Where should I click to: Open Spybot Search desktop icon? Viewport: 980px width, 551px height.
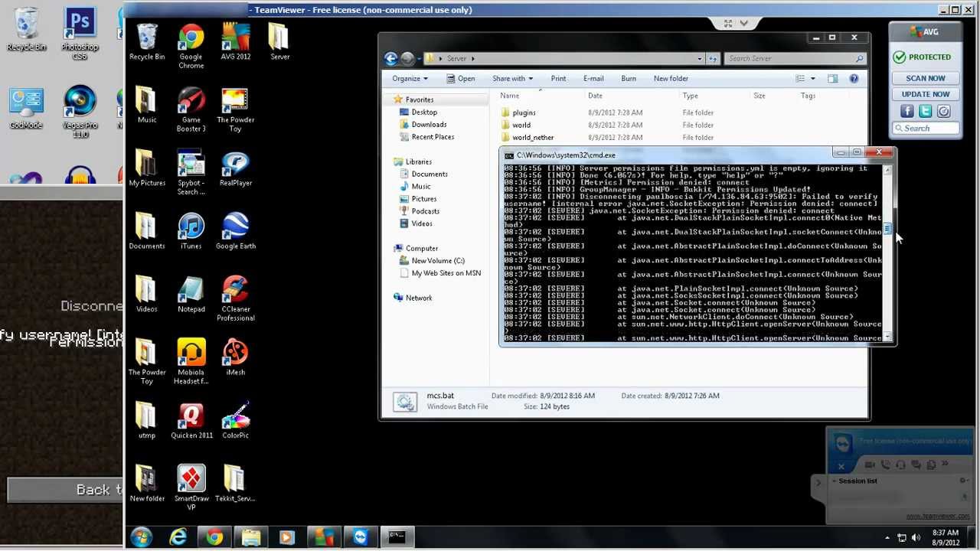tap(191, 173)
